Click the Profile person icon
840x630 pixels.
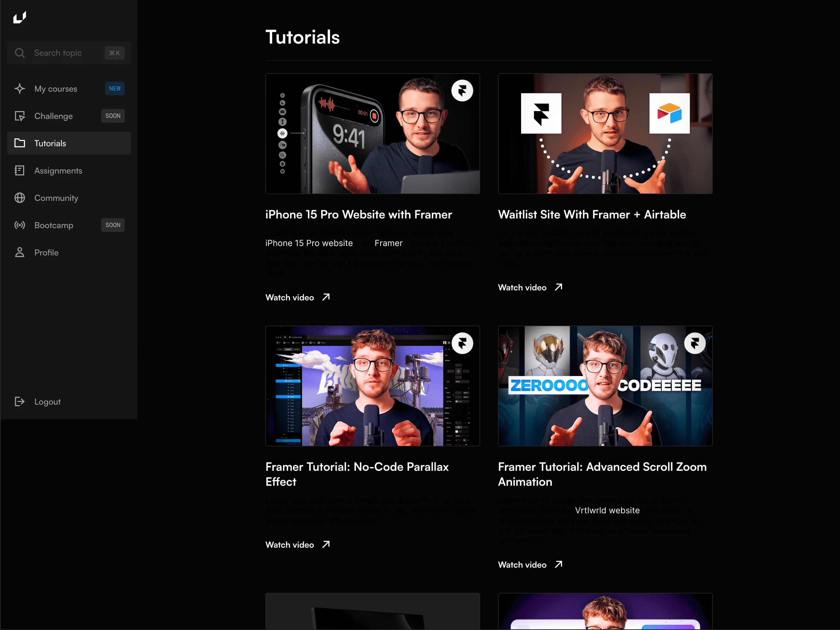pyautogui.click(x=20, y=253)
